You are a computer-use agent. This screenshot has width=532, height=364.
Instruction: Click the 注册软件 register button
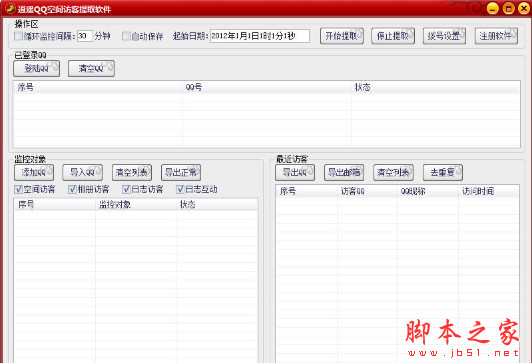(496, 36)
